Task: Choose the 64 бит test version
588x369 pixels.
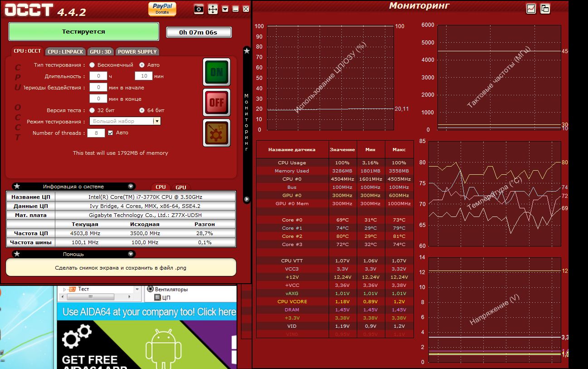Action: pos(142,110)
